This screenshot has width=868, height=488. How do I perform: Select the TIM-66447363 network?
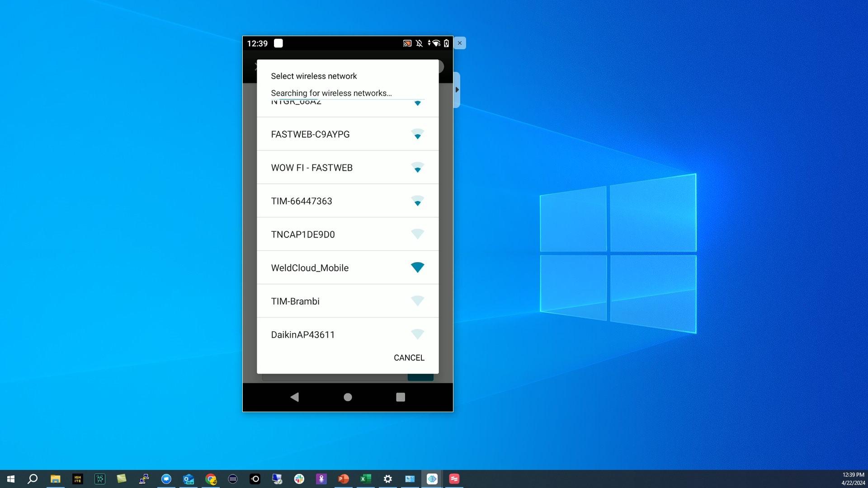tap(347, 201)
